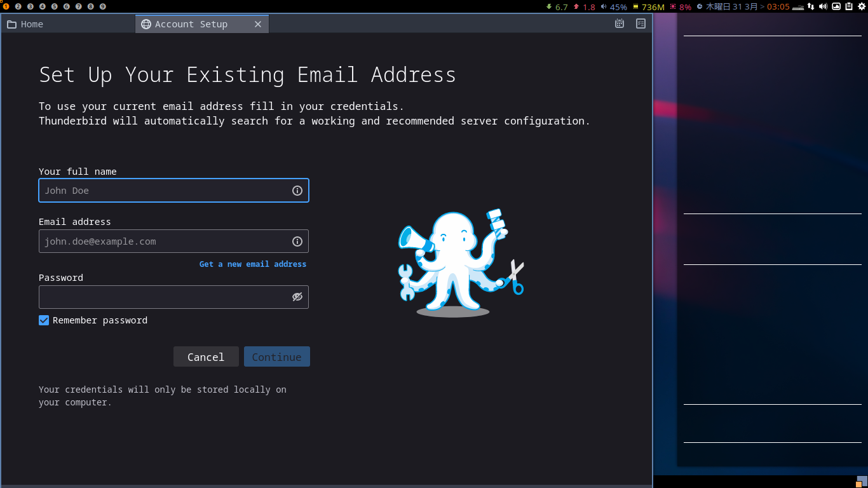This screenshot has width=868, height=488.
Task: Switch to workspace 9 in top bar
Action: [x=103, y=6]
